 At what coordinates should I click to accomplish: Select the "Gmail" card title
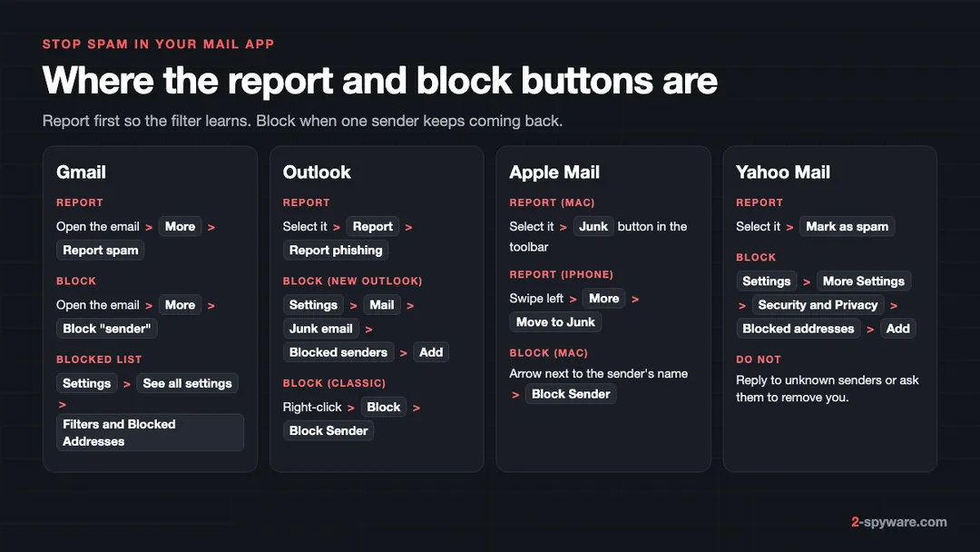point(82,172)
